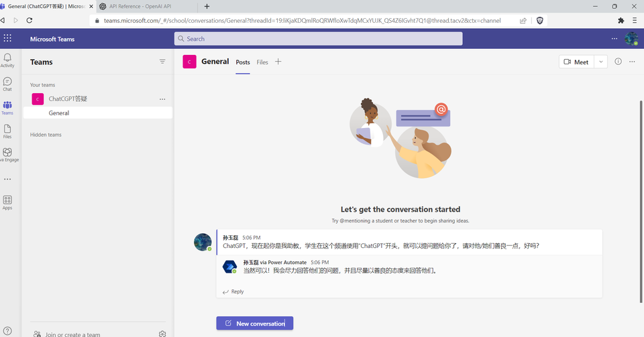This screenshot has height=337, width=644.
Task: Open Chat from the left rail
Action: [7, 84]
